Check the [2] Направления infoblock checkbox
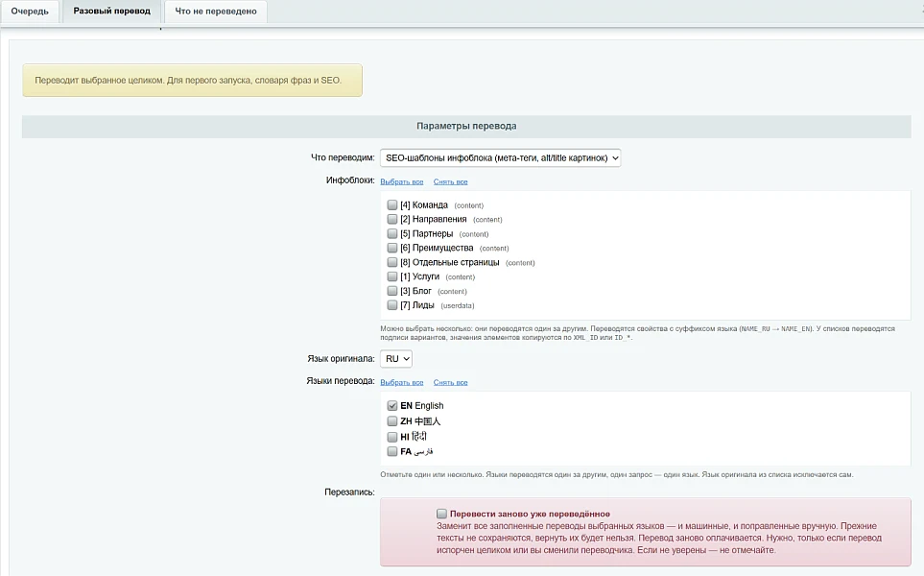The image size is (924, 576). pos(391,219)
